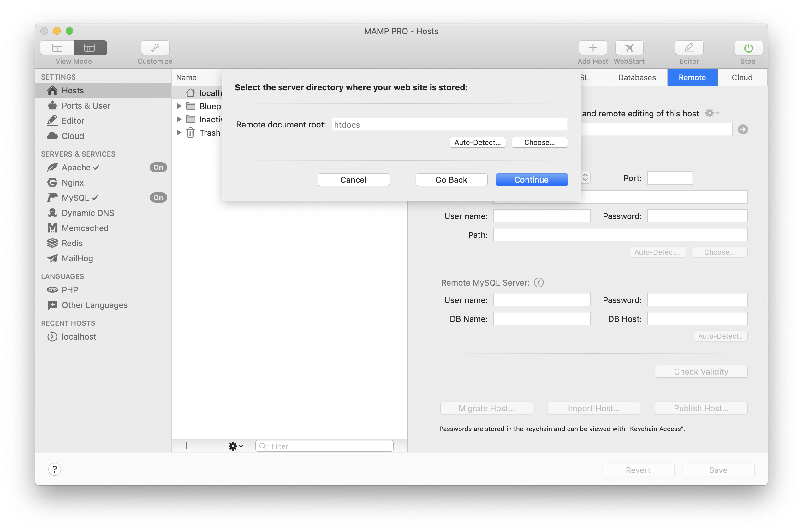Open the Memcached service settings

pyautogui.click(x=85, y=228)
